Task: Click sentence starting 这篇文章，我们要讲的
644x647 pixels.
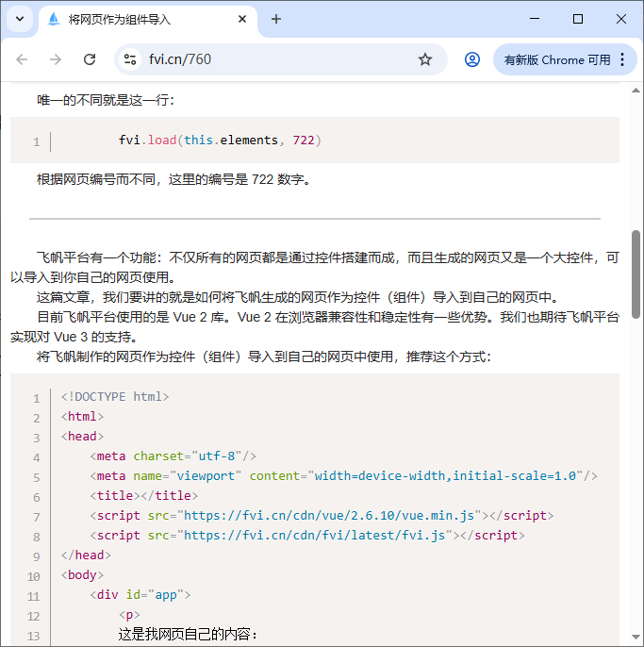Action: 297,297
